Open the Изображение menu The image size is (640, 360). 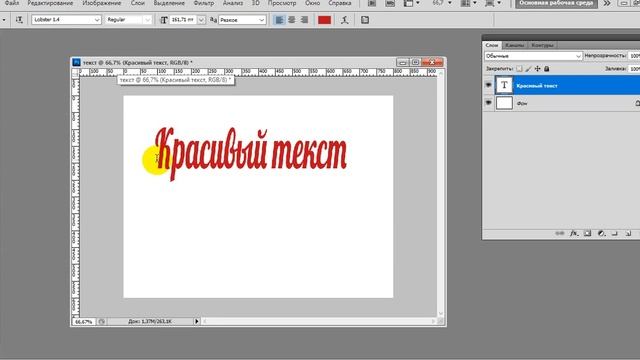[102, 3]
